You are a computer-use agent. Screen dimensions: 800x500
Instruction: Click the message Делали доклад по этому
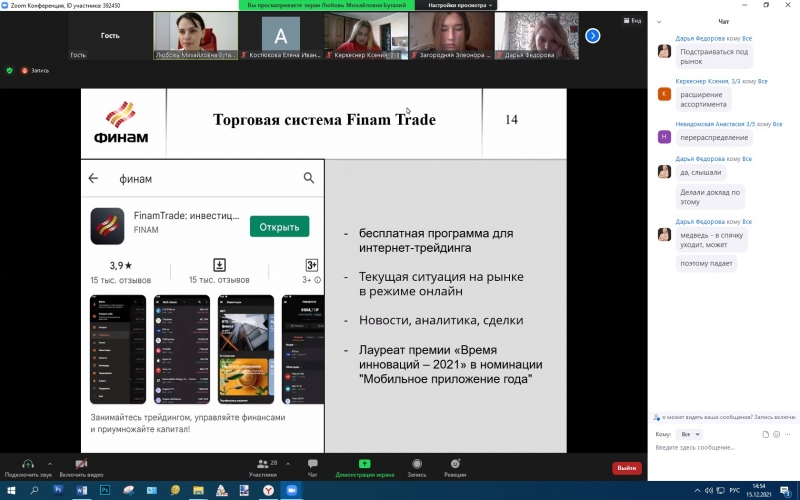(710, 197)
